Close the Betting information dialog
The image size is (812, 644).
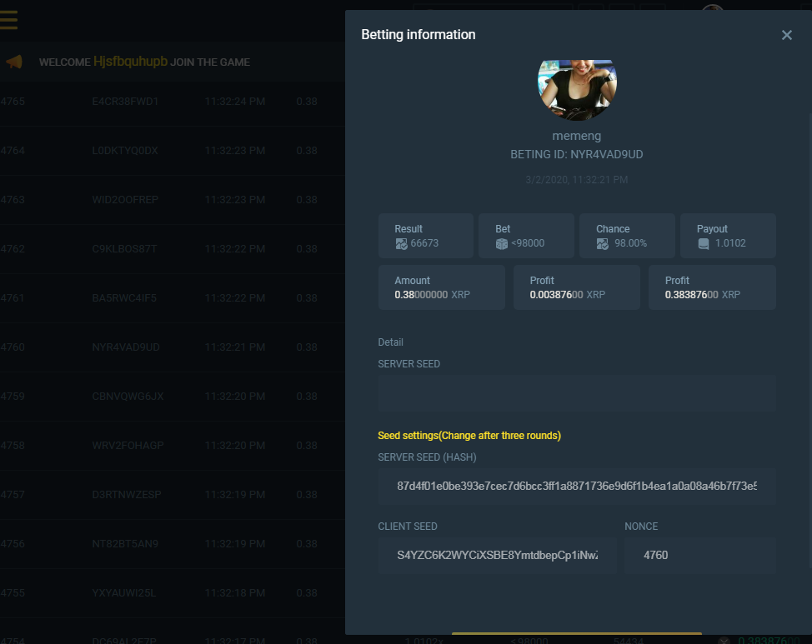coord(786,35)
